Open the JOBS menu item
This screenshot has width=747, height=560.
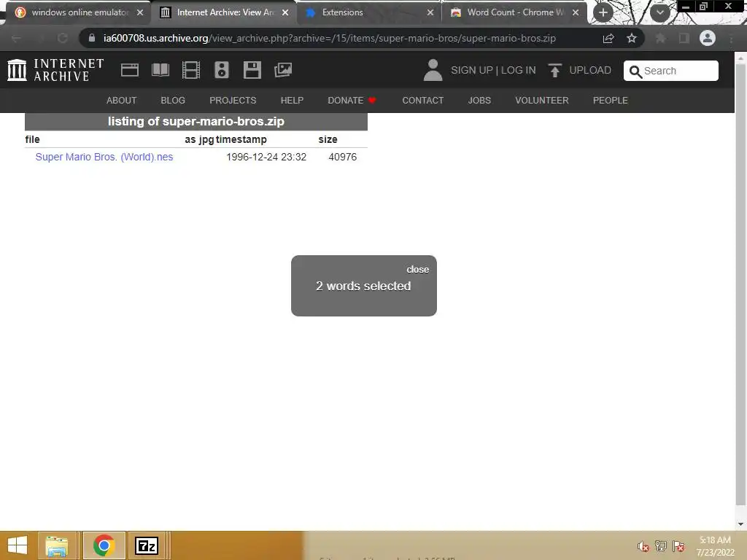[x=479, y=101]
